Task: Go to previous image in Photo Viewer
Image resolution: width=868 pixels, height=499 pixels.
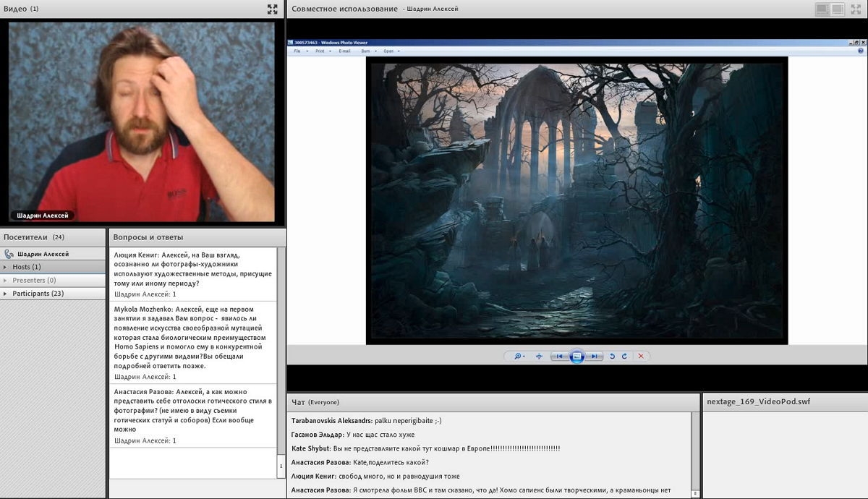Action: coord(558,356)
